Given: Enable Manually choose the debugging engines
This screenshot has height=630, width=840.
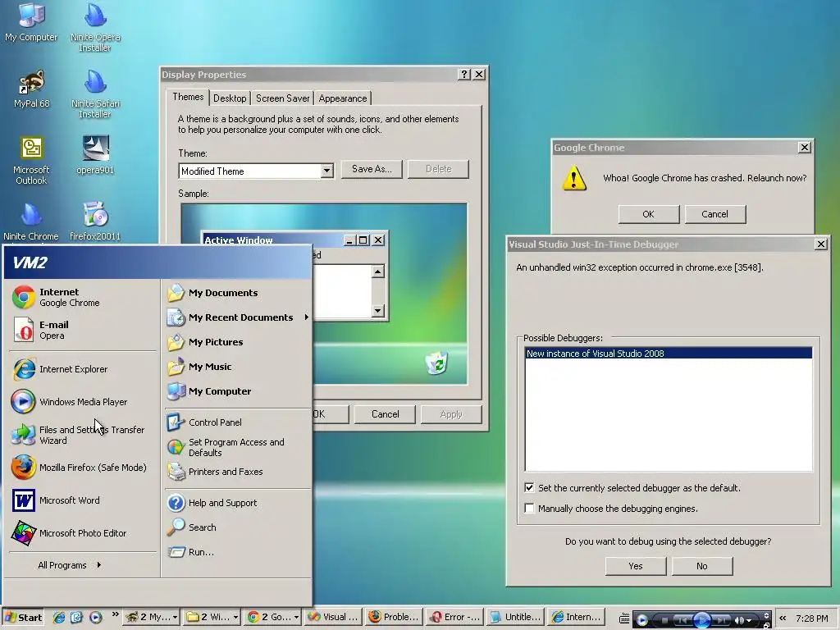Looking at the screenshot, I should pyautogui.click(x=529, y=508).
